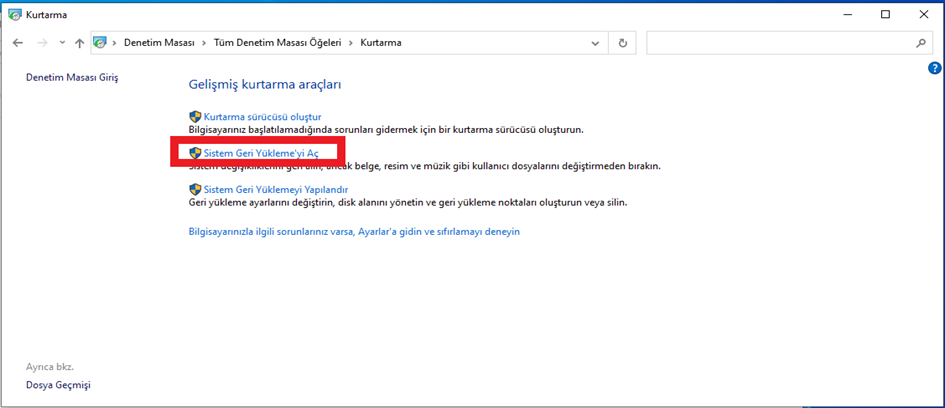Click shield icon beside 'Sistem Geri Yüklemeyi Yapılandır'
Viewport: 945px width, 408px height.
coord(195,189)
